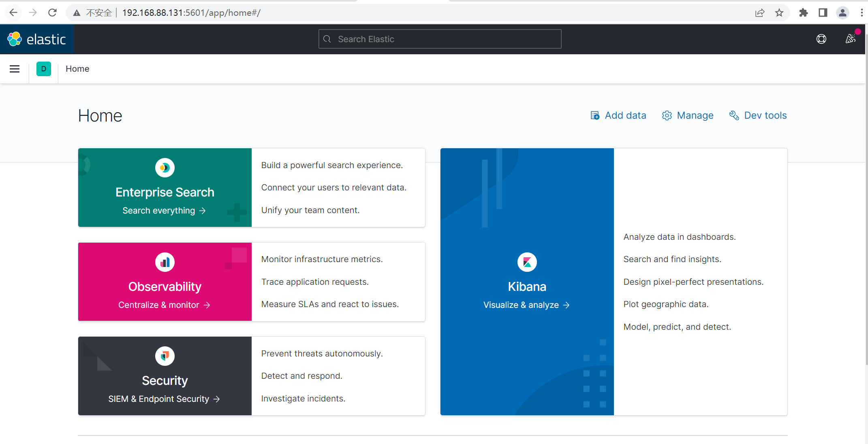Click the Kibana logo icon
This screenshot has width=868, height=444.
coord(527,262)
